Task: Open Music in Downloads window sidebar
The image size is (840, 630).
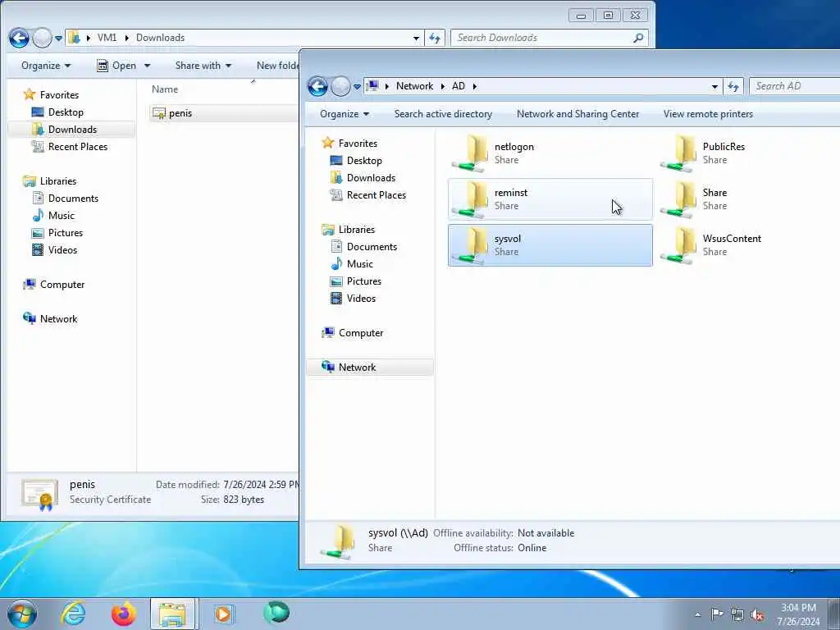Action: click(x=61, y=216)
